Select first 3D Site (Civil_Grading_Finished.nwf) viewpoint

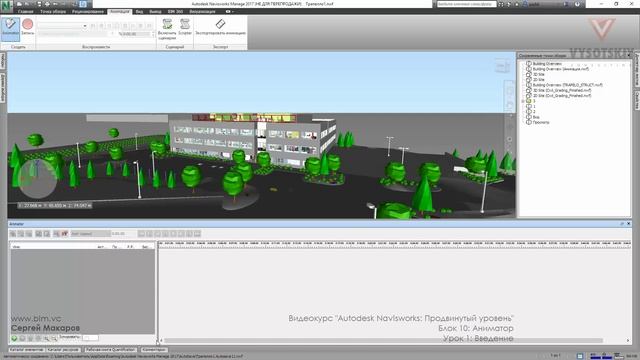coord(562,90)
